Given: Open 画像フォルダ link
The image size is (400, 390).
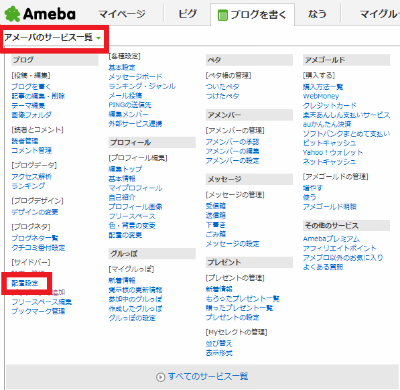Looking at the screenshot, I should click(x=31, y=115).
